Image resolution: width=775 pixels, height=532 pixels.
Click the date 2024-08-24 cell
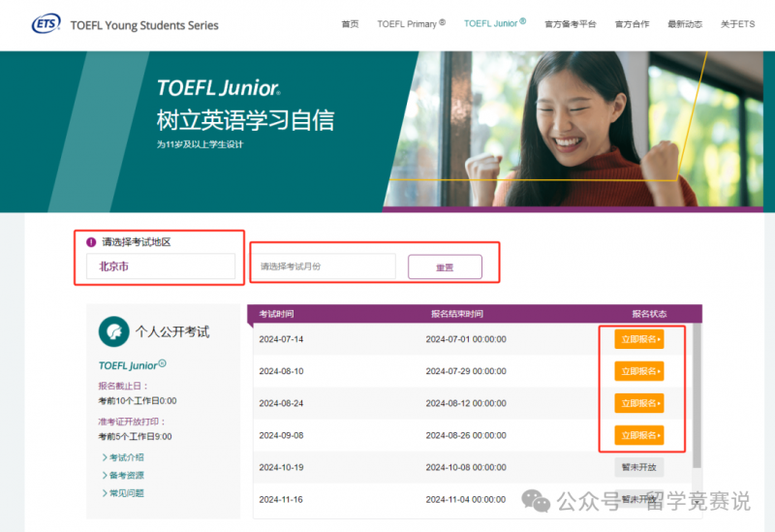point(281,403)
